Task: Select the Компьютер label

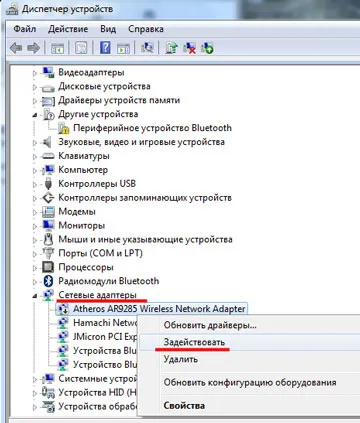Action: coord(83,170)
